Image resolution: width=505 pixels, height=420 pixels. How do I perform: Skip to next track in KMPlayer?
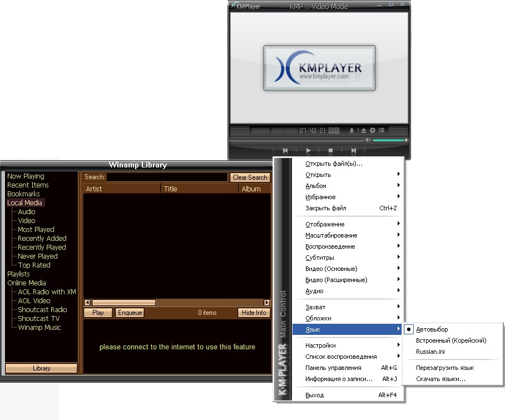click(x=353, y=150)
